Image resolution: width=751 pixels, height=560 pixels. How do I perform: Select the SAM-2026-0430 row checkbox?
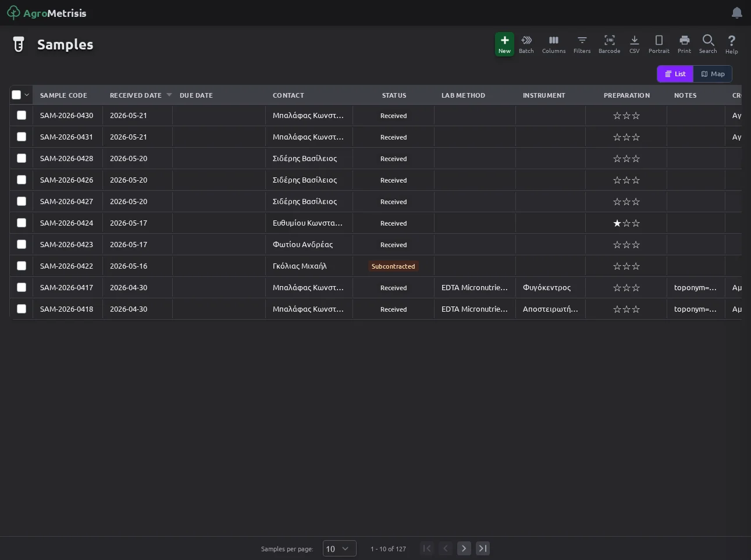22,115
